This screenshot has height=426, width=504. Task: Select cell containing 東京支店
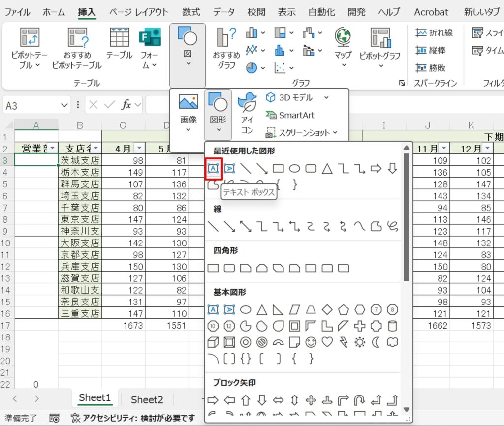pos(80,219)
